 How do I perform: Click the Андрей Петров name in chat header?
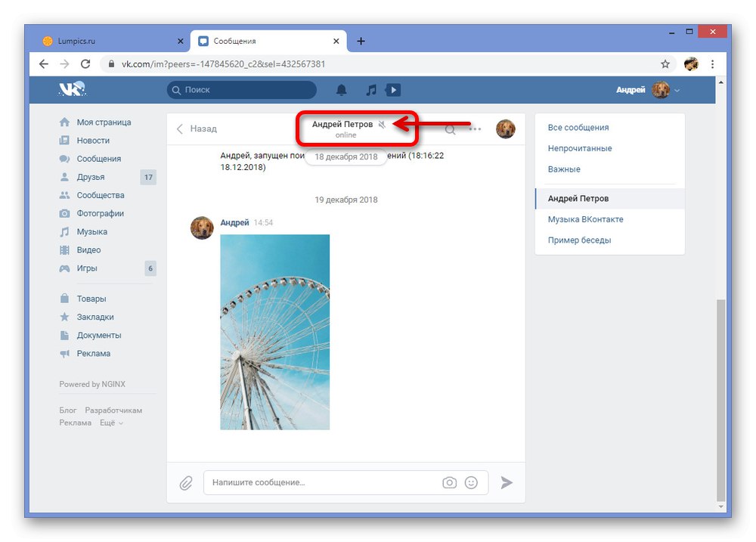coord(342,124)
